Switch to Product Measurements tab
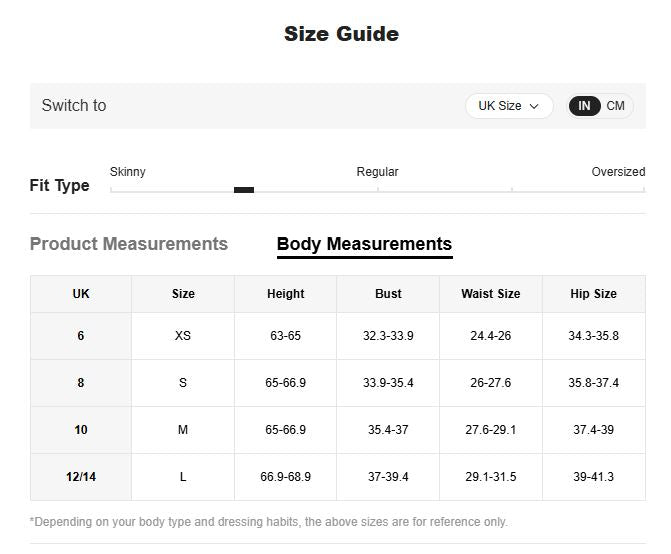The image size is (671, 554). 129,244
